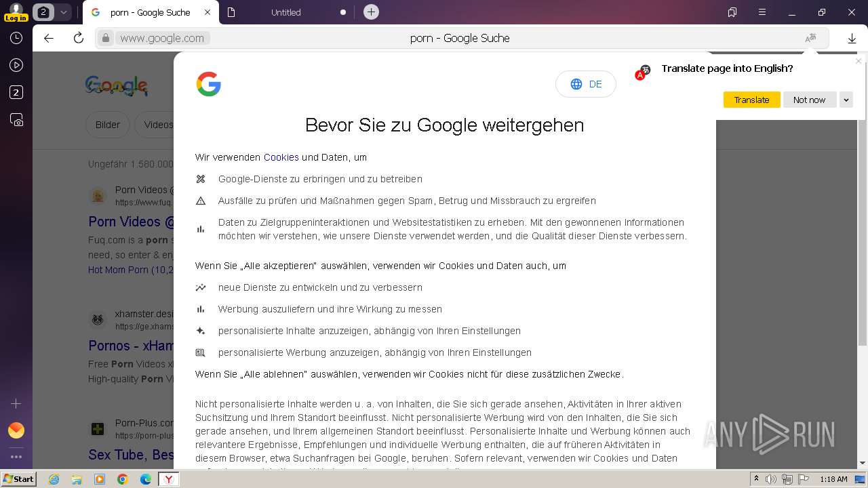The width and height of the screenshot is (868, 488).
Task: Launch Chrome from taskbar
Action: pyautogui.click(x=123, y=479)
